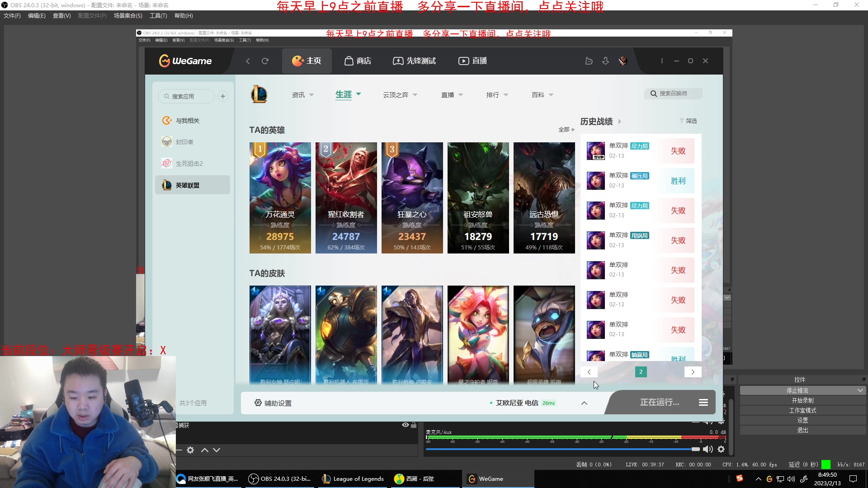Open OBS 设置 button
This screenshot has height=488, width=868.
(x=802, y=420)
